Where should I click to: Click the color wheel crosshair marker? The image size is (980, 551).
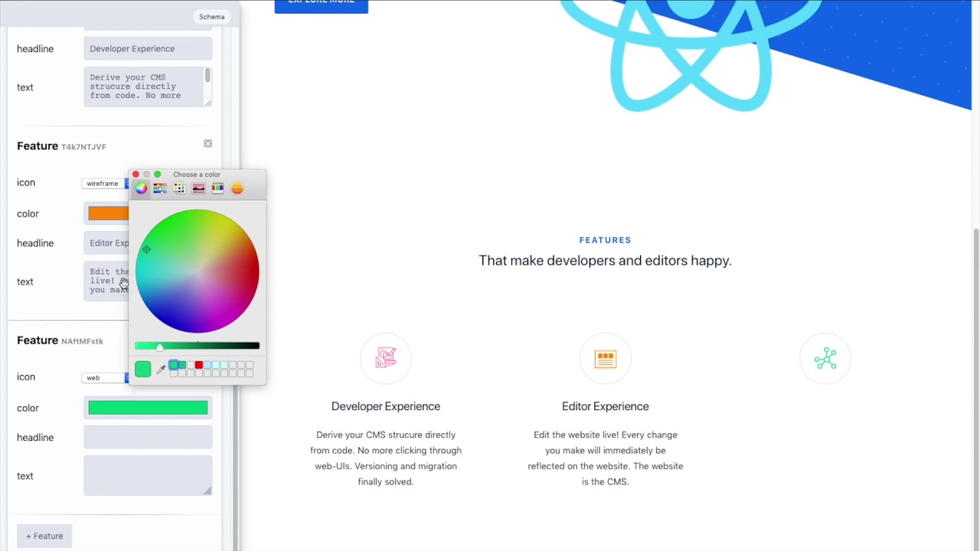(146, 249)
